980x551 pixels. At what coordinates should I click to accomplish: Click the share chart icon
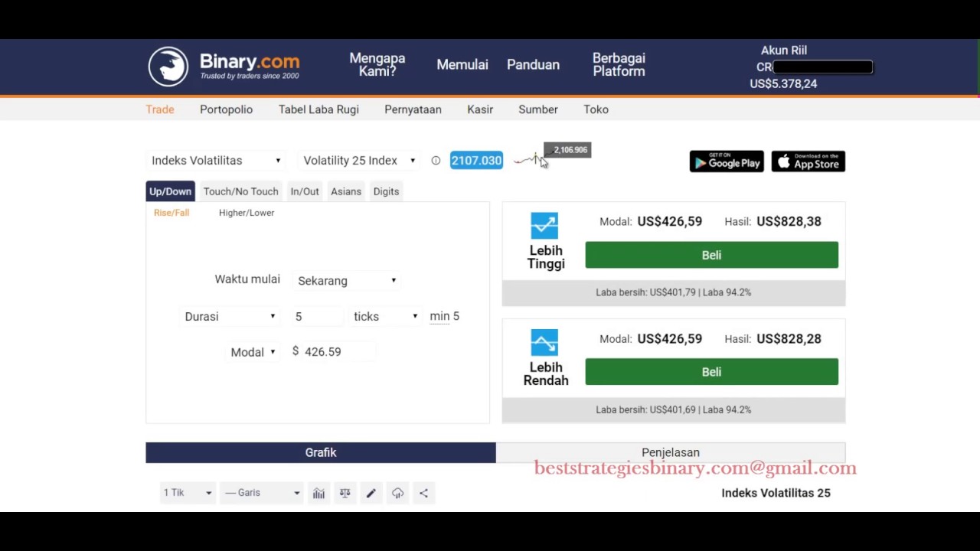(423, 493)
